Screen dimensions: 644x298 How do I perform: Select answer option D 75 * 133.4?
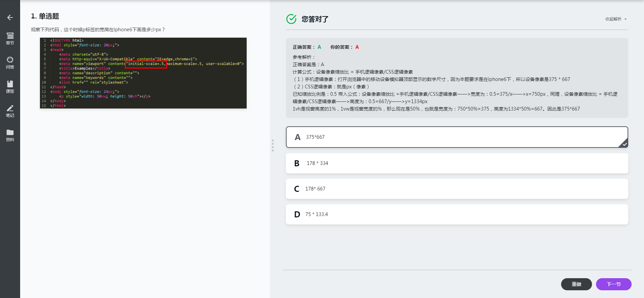pyautogui.click(x=457, y=214)
